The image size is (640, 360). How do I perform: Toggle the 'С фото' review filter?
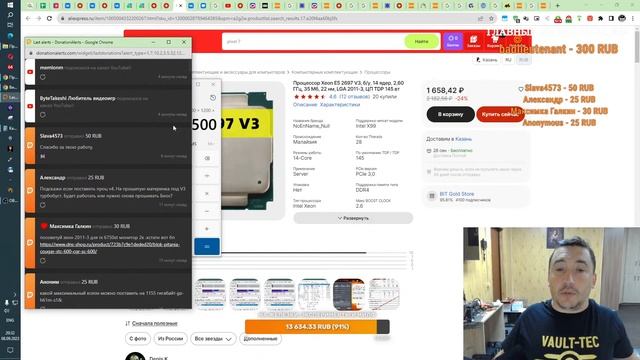[x=138, y=339]
